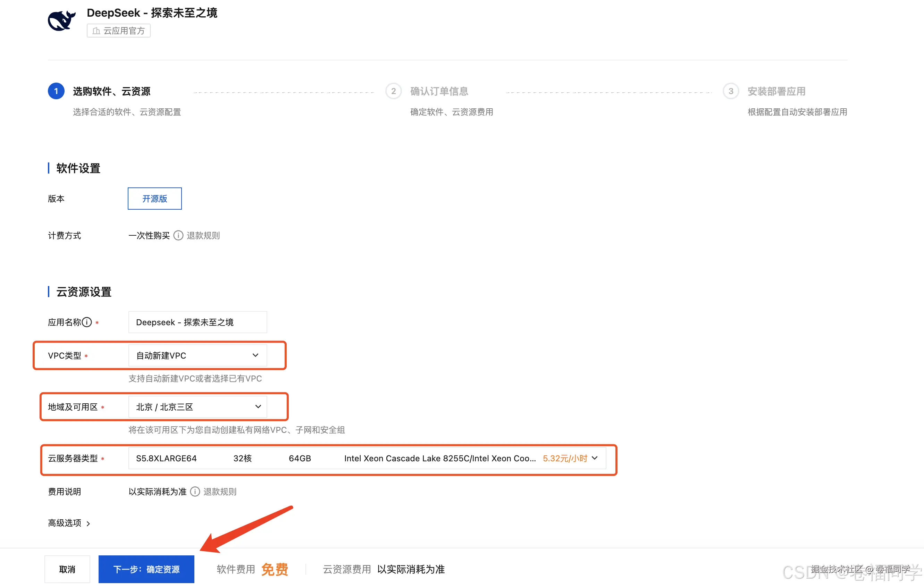The width and height of the screenshot is (924, 588).
Task: Click the step 1 circle indicator
Action: pos(55,91)
